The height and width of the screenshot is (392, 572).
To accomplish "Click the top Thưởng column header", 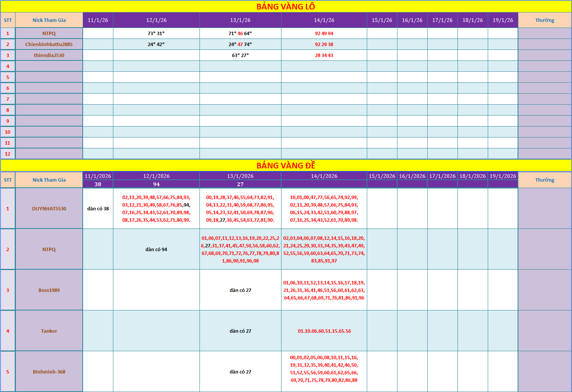I will point(545,20).
